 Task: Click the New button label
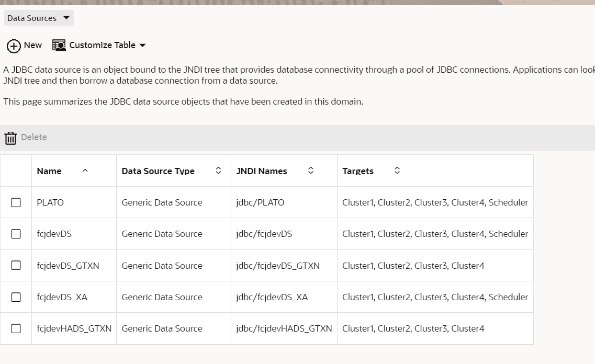coord(33,45)
